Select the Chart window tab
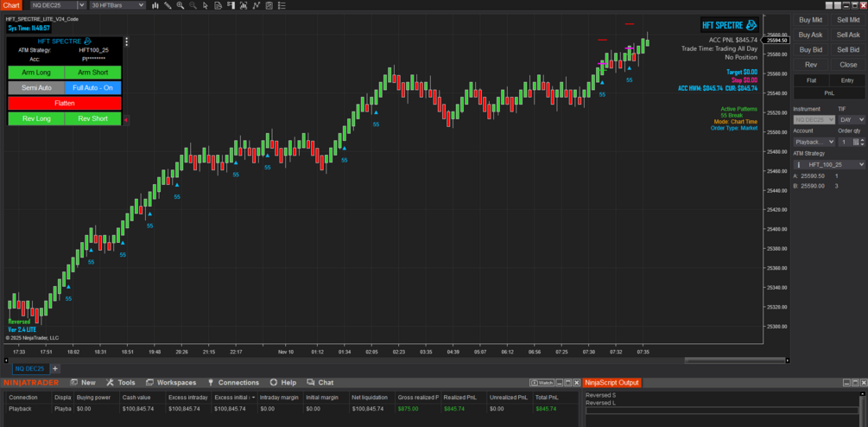 point(11,5)
